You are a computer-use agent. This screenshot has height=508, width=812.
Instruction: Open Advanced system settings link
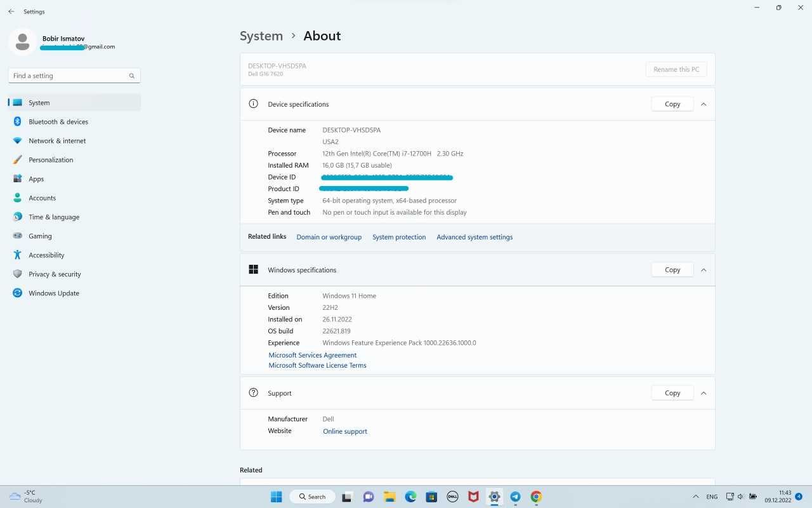pyautogui.click(x=475, y=237)
